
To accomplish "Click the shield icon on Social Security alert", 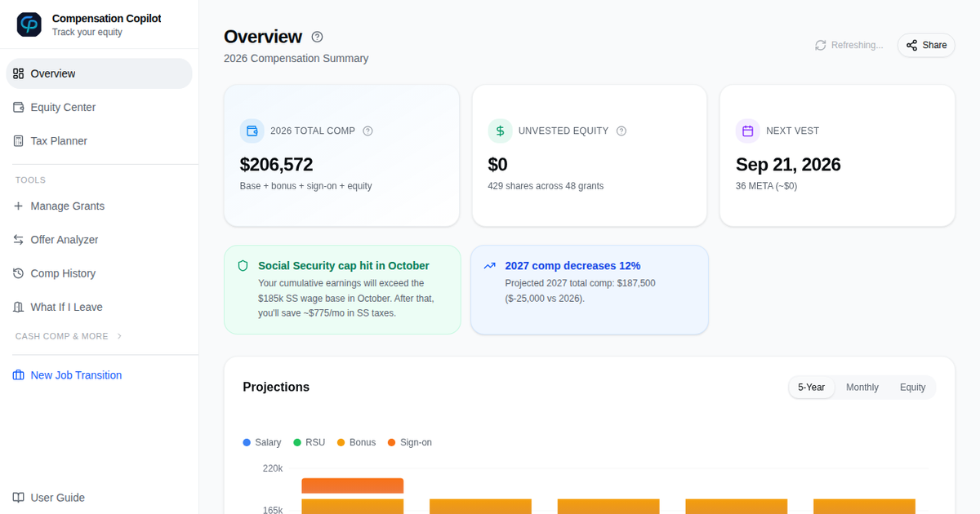I will [243, 266].
